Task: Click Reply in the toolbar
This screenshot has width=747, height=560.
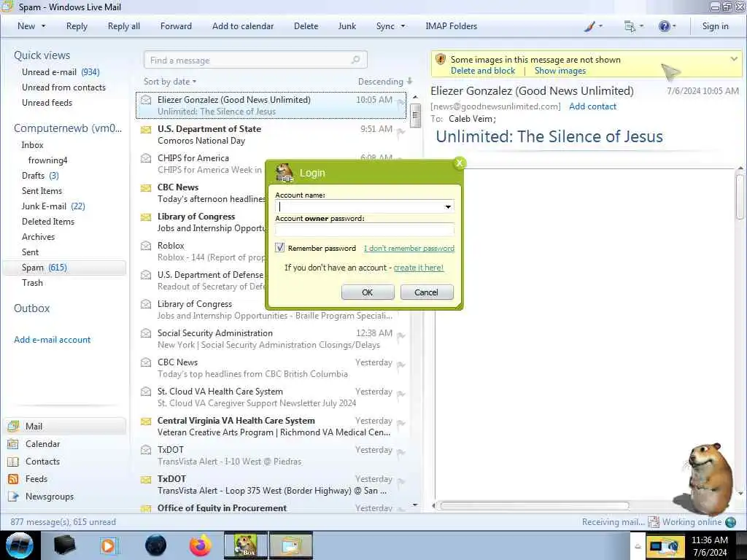Action: 77,26
